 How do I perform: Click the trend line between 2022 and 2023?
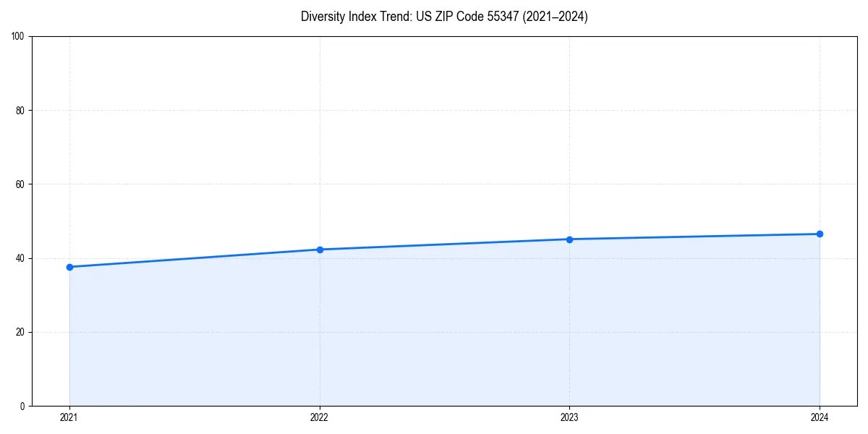tap(445, 244)
